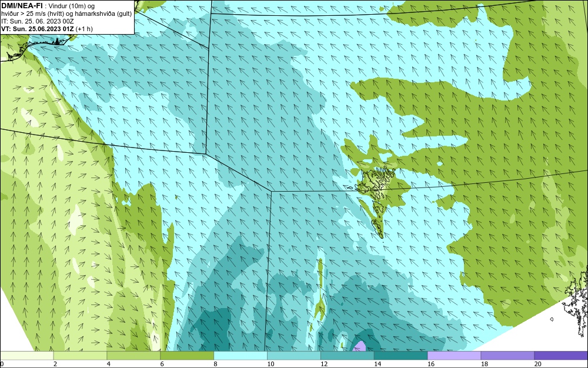Viewport: 588px width, 368px height.
Task: Click the 'VT: Sun. 25.06.2023 01Z' valid time
Action: coord(38,29)
